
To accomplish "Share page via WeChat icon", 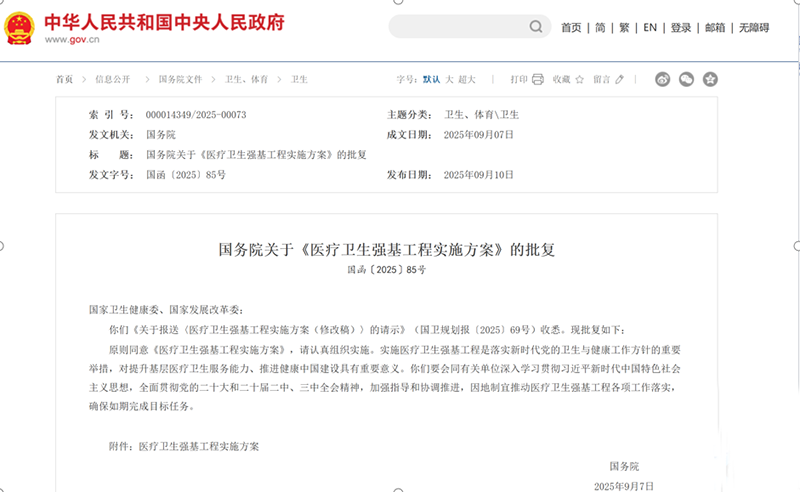I will [686, 79].
